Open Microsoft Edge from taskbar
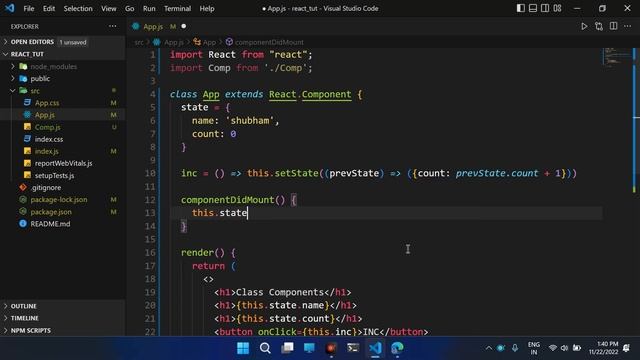This screenshot has width=640, height=360. tap(397, 348)
